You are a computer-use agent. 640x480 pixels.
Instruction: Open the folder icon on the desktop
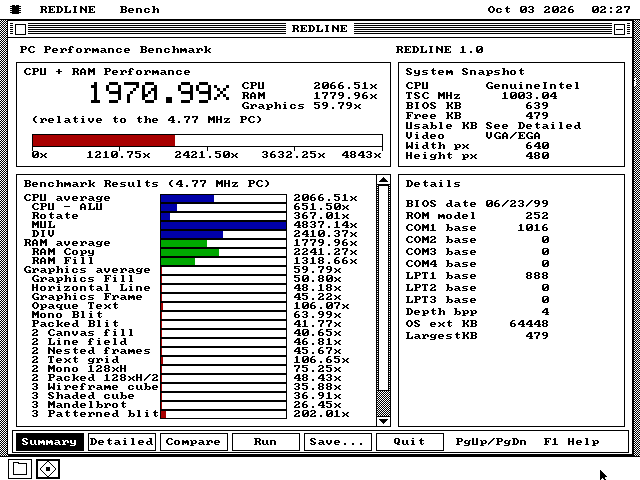pyautogui.click(x=20, y=469)
